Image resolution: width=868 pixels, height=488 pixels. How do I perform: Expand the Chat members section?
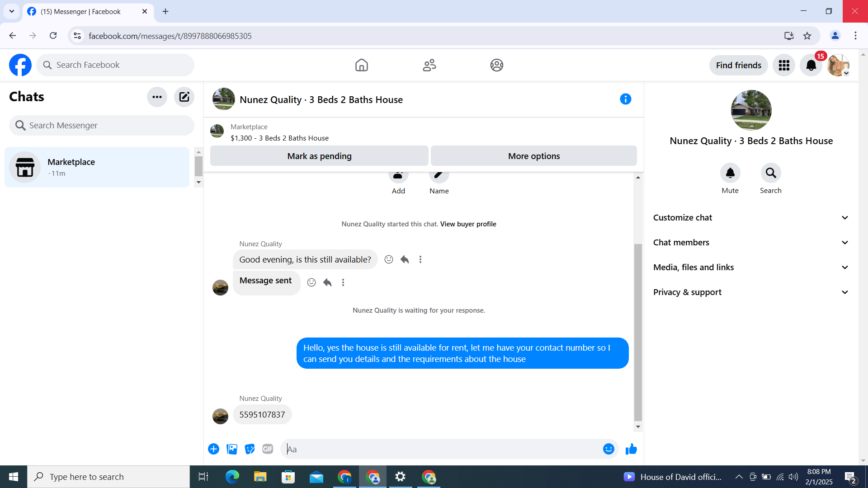[750, 243]
